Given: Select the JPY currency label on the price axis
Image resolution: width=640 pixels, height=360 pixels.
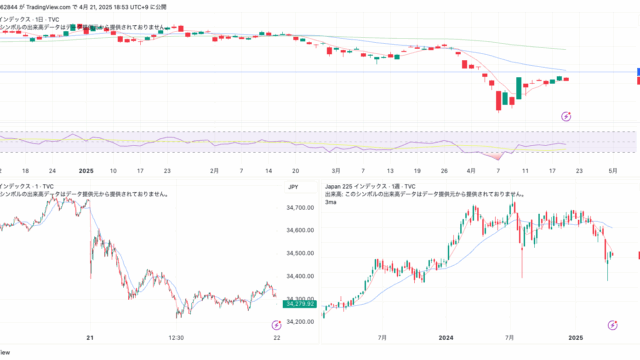Looking at the screenshot, I should click(x=293, y=187).
